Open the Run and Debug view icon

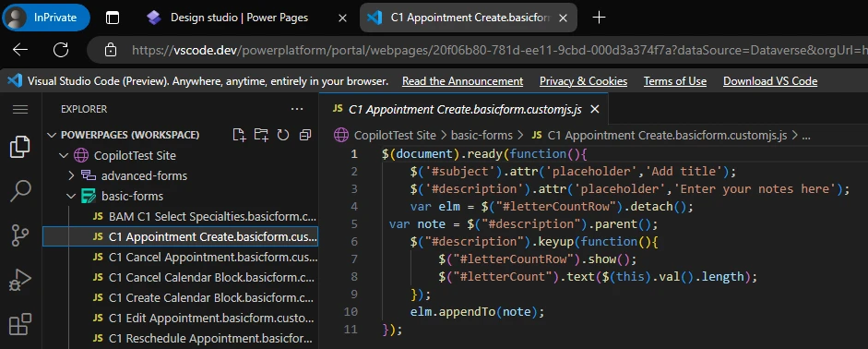(x=20, y=280)
